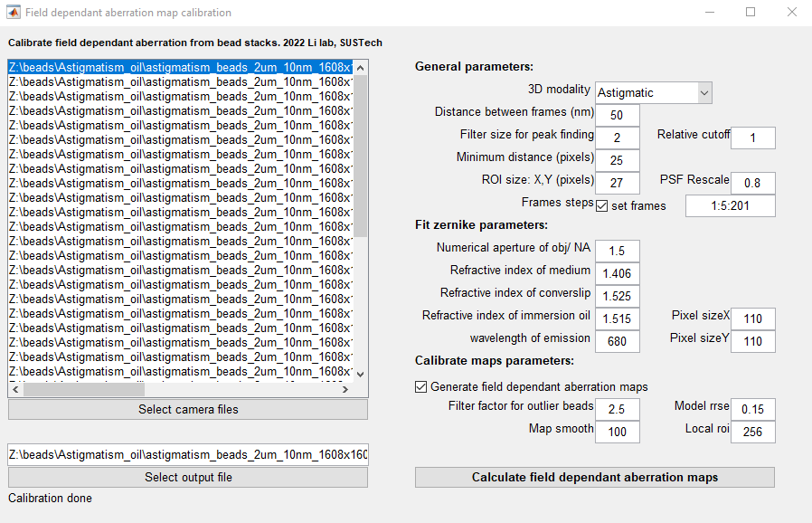This screenshot has height=523, width=812.
Task: Click the file list scroll down arrow
Action: (361, 373)
